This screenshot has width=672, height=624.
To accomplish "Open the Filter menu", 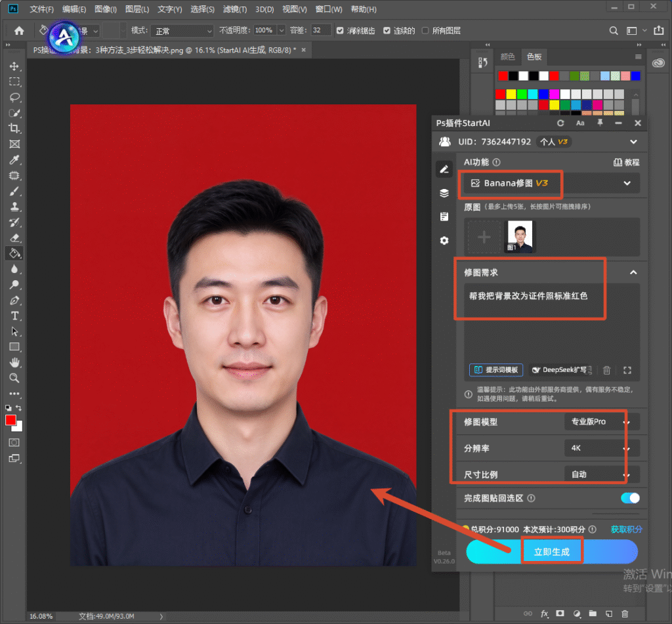I will click(235, 9).
